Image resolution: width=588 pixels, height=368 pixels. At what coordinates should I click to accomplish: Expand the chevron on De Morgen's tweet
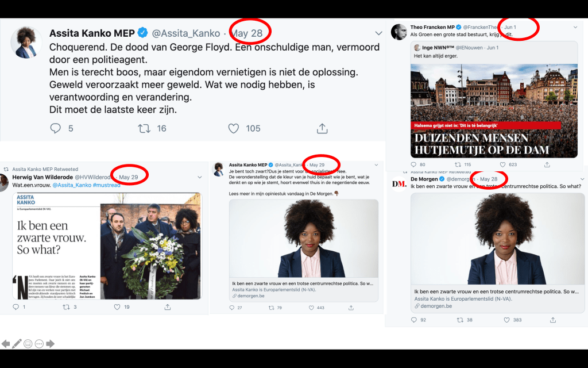point(575,179)
